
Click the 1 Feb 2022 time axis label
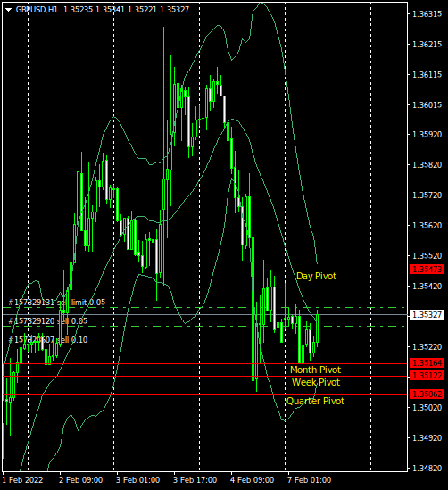22,480
